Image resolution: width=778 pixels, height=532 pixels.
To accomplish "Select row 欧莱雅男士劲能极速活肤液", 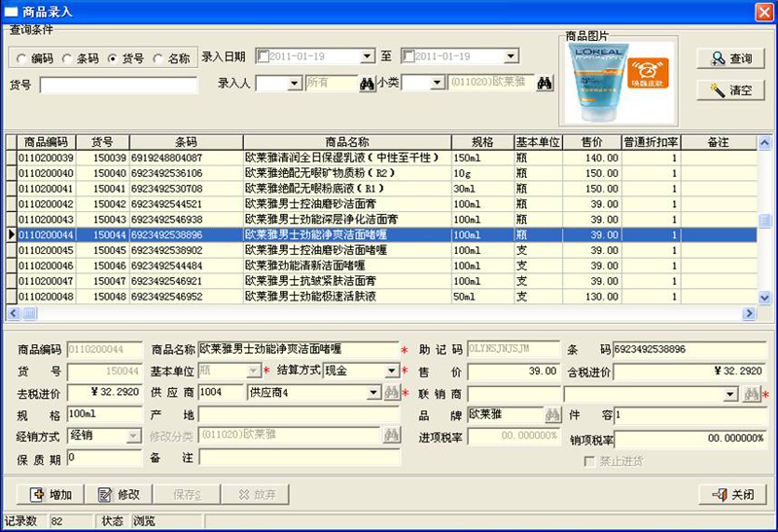I will coord(382,297).
